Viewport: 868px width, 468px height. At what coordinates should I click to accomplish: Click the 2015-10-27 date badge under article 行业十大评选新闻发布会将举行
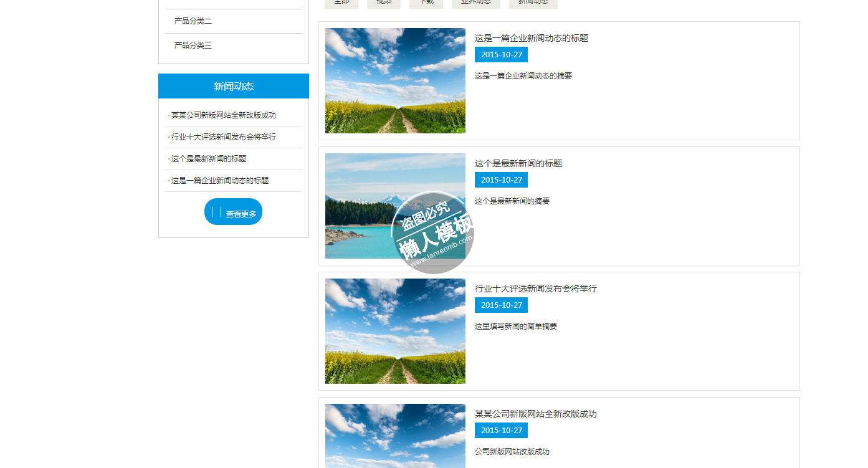tap(501, 305)
